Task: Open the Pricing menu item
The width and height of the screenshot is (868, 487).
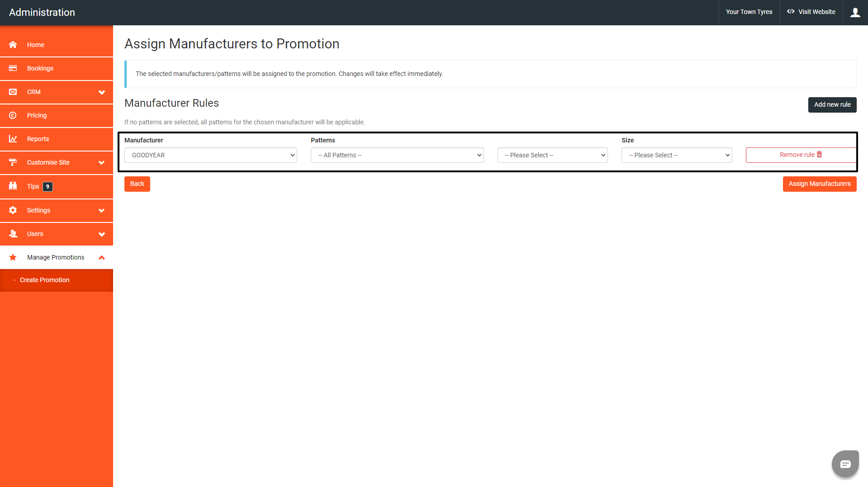Action: coord(57,115)
